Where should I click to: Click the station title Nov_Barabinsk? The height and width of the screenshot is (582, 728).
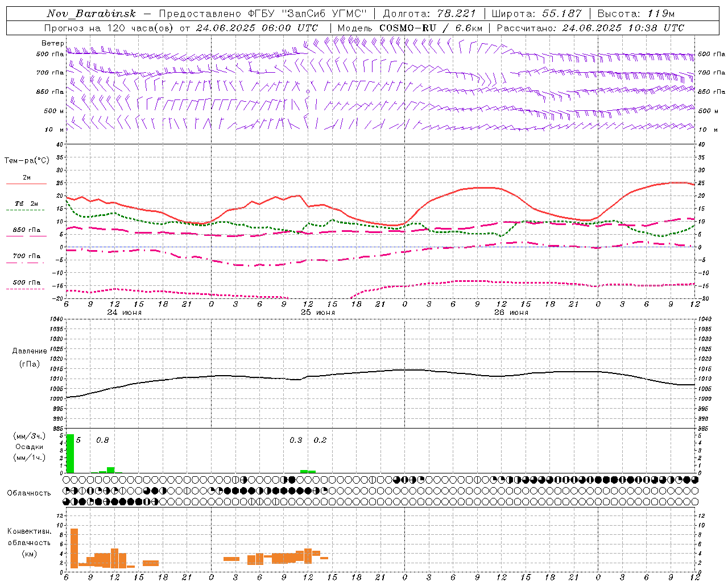click(x=91, y=14)
